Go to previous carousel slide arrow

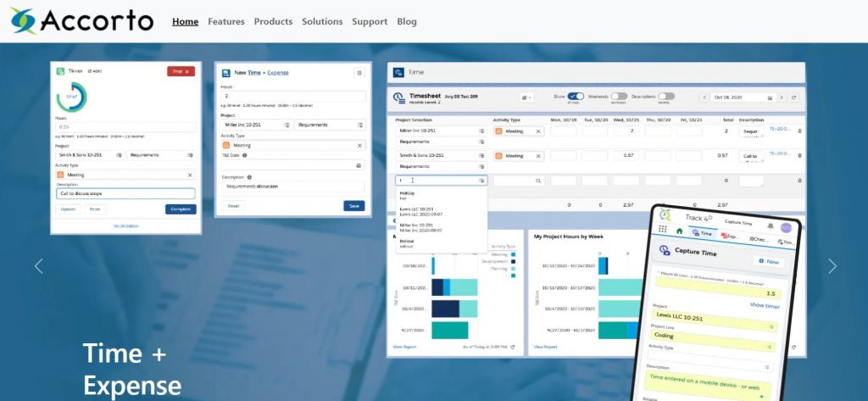click(x=38, y=266)
